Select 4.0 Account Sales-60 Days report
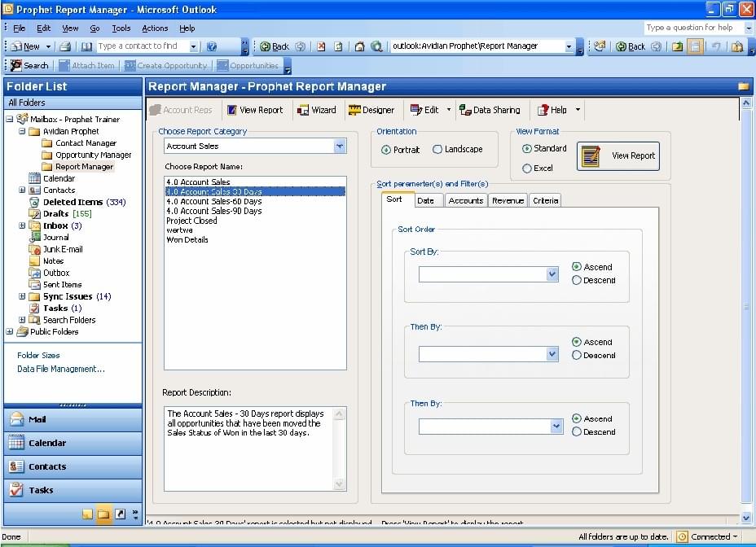Viewport: 756px width, 547px height. coord(255,201)
